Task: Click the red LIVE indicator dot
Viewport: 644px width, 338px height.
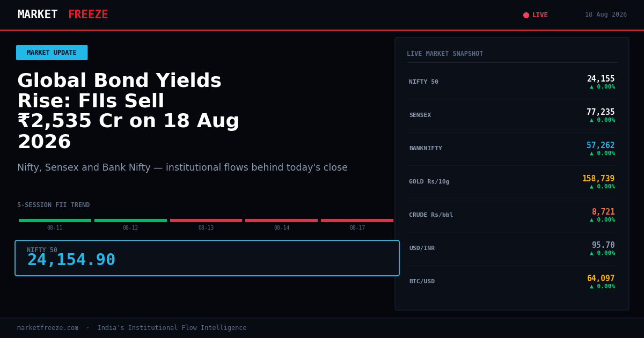Action: [526, 15]
